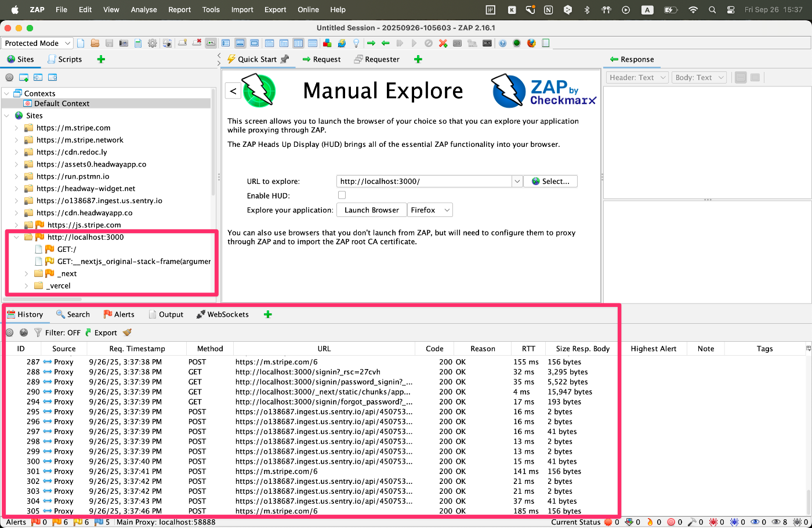Click the green radar circle toolbar icon
812x528 pixels.
click(517, 43)
